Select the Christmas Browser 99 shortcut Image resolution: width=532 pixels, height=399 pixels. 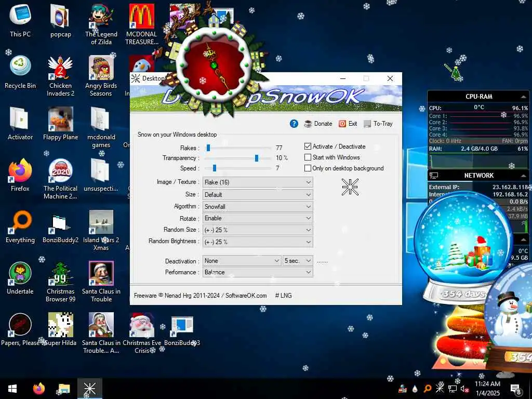tap(60, 282)
